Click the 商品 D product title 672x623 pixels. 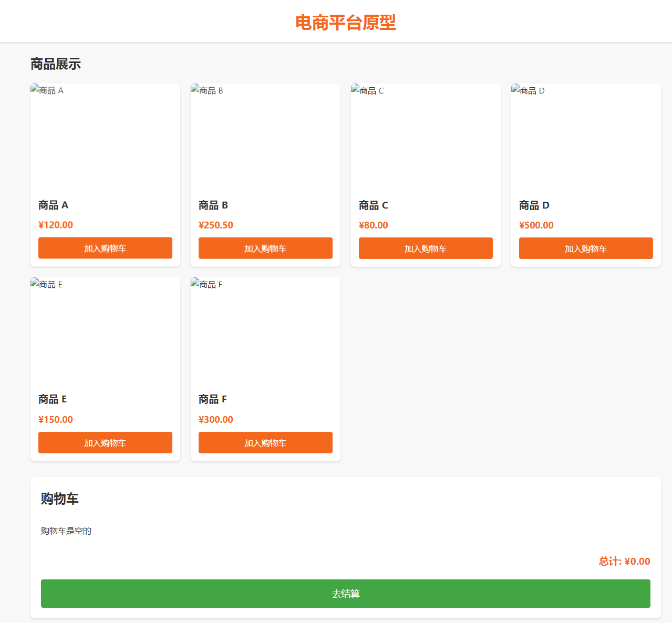534,205
